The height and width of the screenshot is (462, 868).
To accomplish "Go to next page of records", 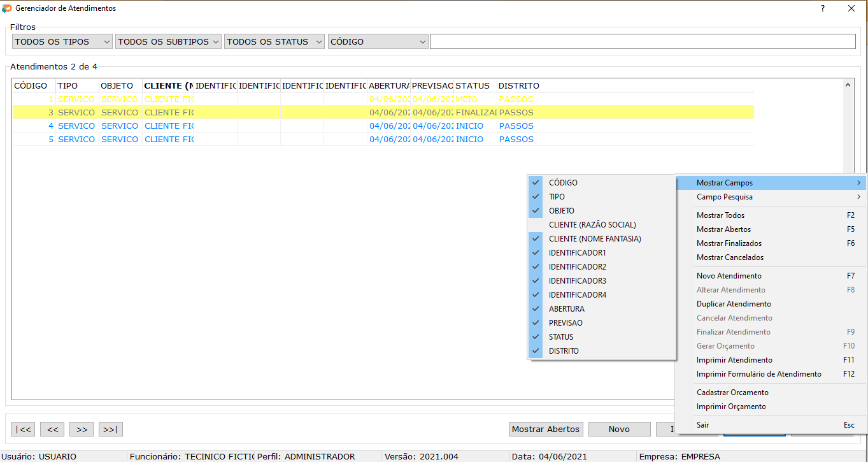I will tap(82, 430).
